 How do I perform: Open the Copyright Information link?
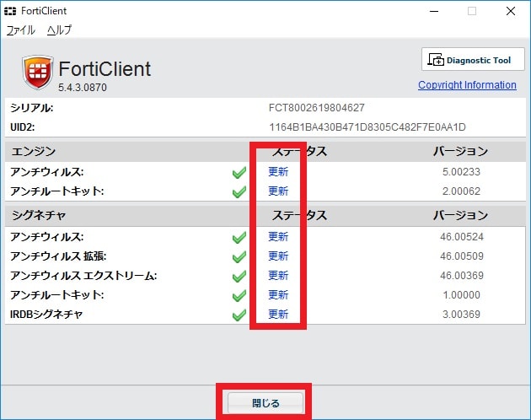click(467, 84)
